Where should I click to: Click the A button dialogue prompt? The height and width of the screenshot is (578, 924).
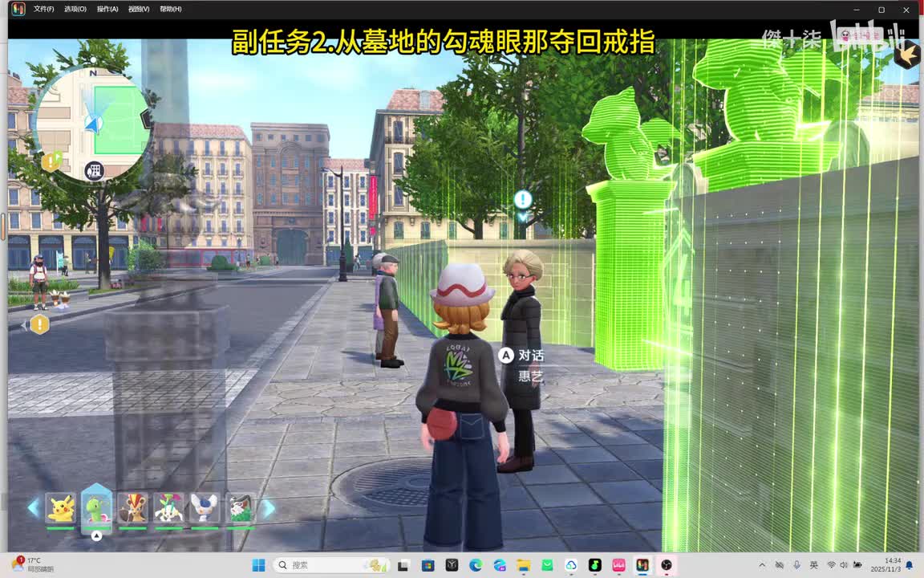pos(505,355)
